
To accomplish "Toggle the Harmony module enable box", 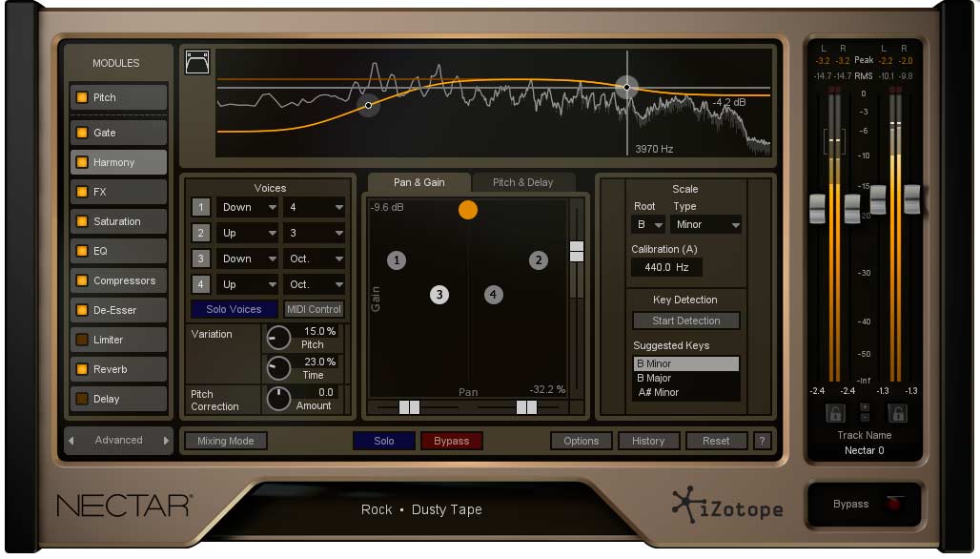I will [x=82, y=162].
